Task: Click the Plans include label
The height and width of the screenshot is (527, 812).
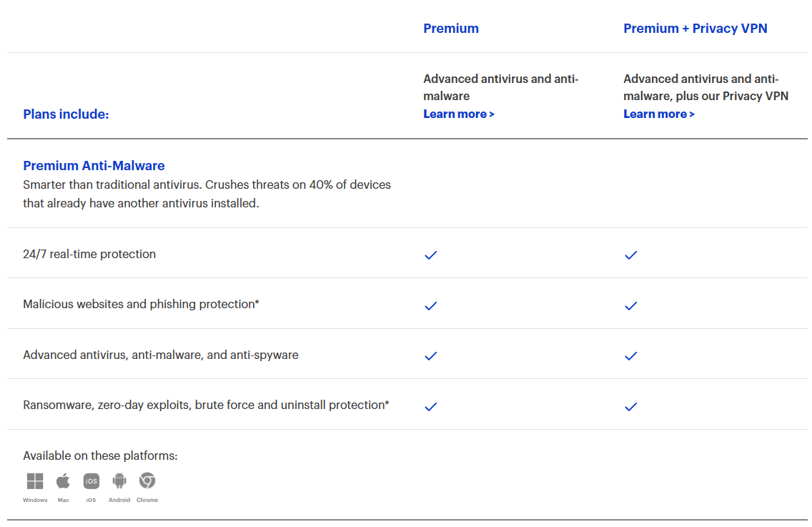Action: click(66, 114)
